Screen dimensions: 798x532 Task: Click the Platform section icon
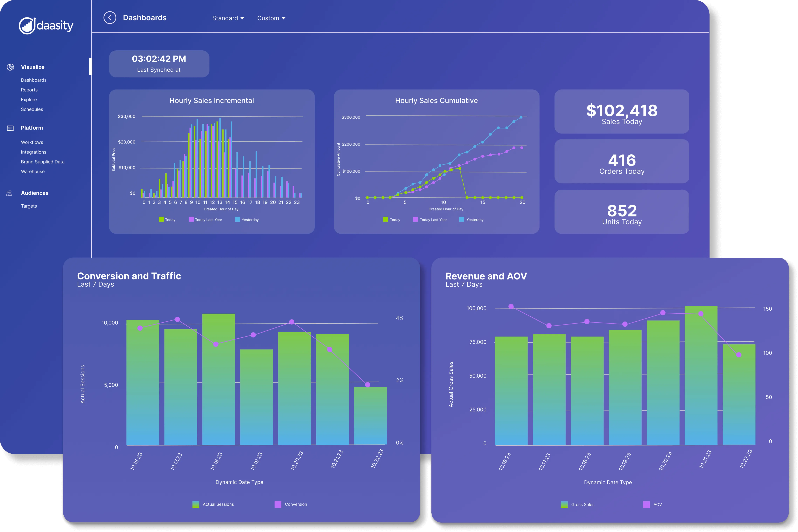[10, 128]
